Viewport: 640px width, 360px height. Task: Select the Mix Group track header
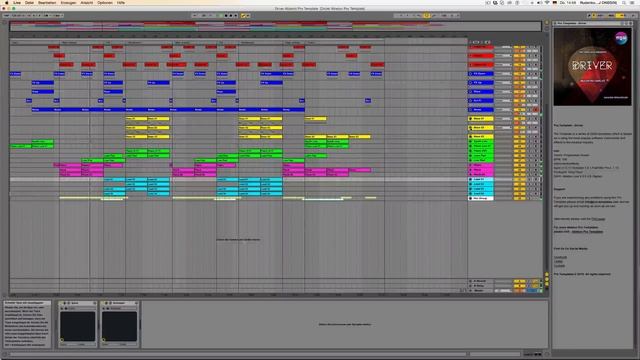(x=481, y=198)
